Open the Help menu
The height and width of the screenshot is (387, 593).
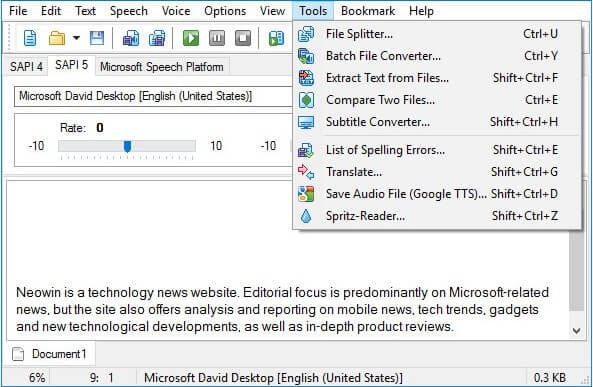421,11
